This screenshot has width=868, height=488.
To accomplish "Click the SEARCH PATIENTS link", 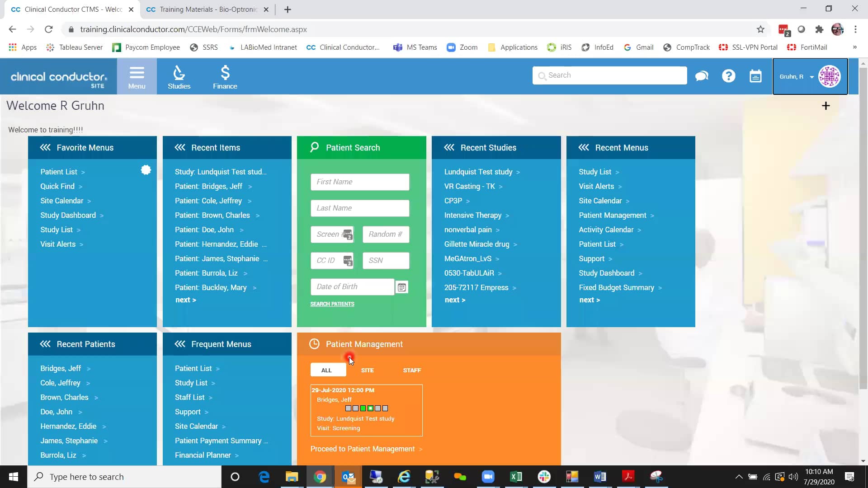I will coord(332,304).
